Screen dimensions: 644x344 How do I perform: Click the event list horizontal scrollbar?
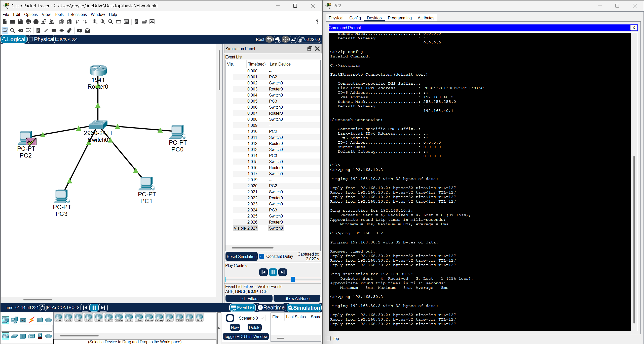coord(252,248)
